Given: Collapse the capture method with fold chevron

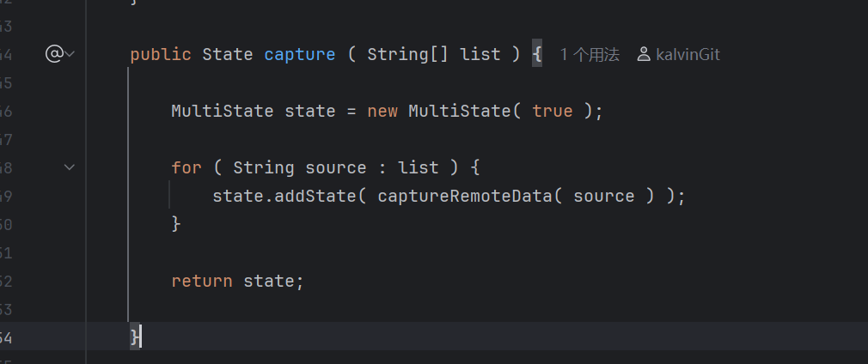Looking at the screenshot, I should pos(70,54).
